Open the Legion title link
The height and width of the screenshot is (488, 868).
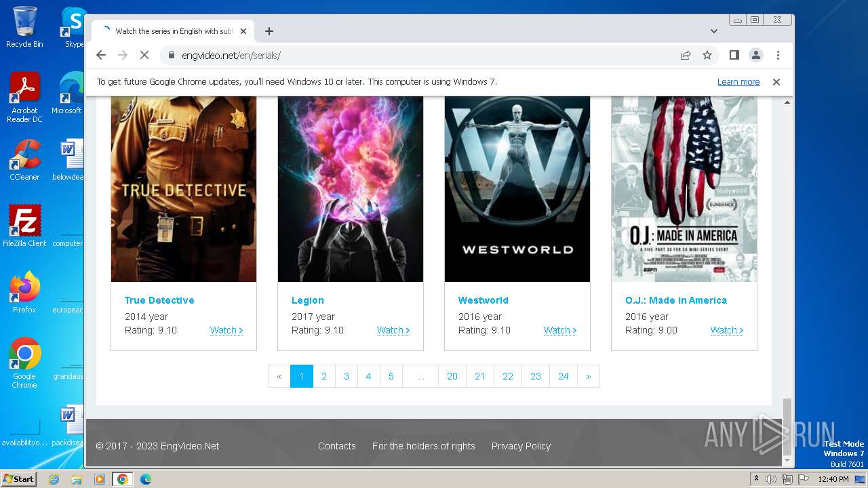308,300
